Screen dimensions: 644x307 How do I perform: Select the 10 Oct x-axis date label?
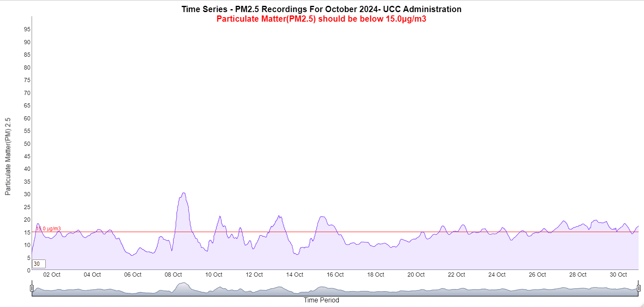point(214,275)
